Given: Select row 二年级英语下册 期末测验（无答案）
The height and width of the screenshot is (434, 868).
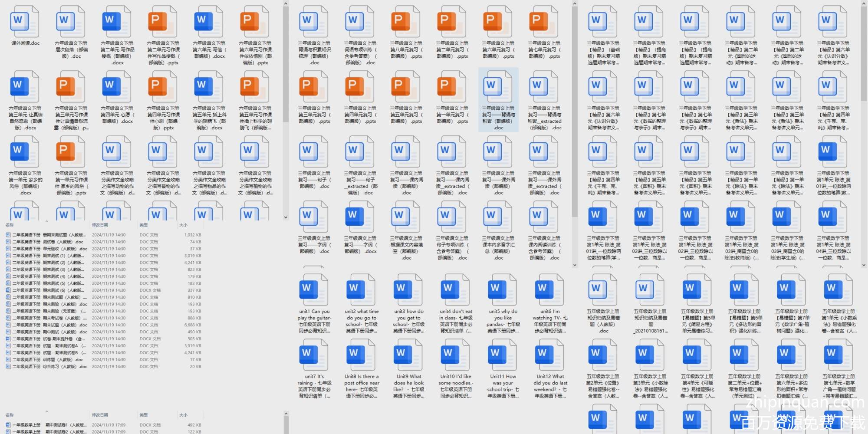Looking at the screenshot, I should click(103, 311).
